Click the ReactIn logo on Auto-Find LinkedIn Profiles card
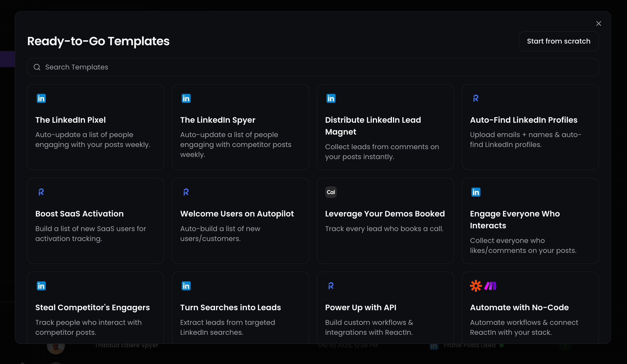The width and height of the screenshot is (627, 364). coord(476,98)
